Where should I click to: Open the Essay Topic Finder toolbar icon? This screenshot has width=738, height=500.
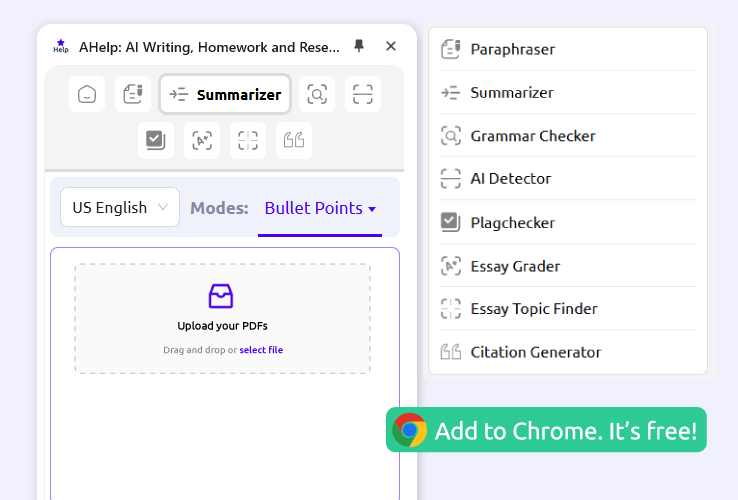pyautogui.click(x=248, y=140)
